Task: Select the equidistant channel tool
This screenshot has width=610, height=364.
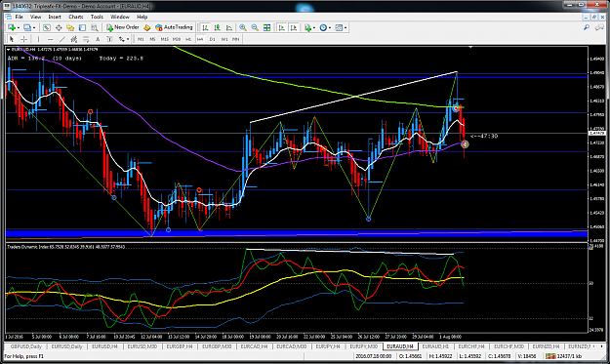Action: (74, 39)
